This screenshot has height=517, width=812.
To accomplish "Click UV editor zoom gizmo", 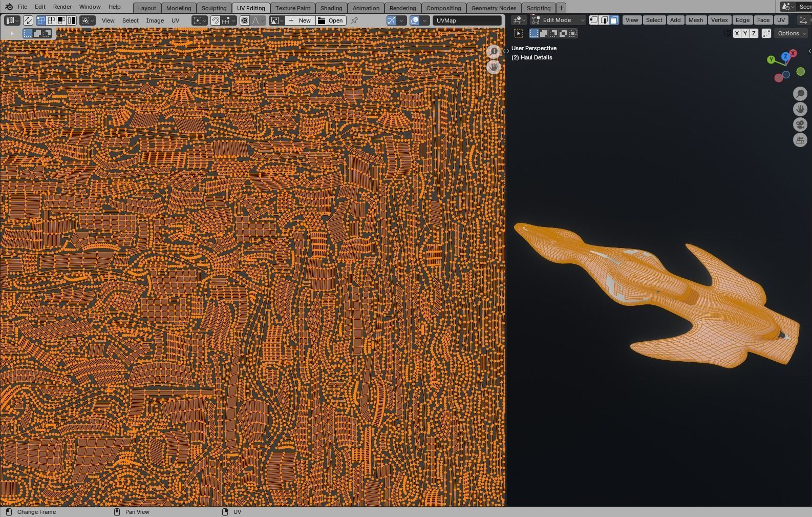I will pyautogui.click(x=494, y=51).
